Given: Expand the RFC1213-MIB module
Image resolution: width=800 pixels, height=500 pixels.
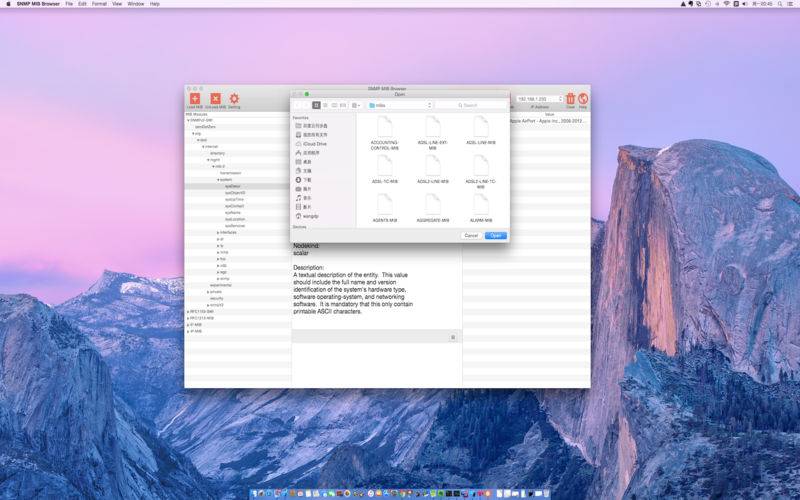Looking at the screenshot, I should click(188, 318).
